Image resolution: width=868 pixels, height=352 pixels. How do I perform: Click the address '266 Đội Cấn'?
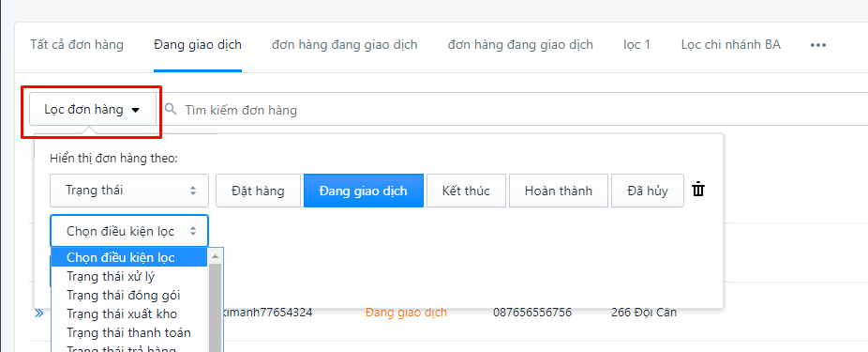pyautogui.click(x=644, y=313)
